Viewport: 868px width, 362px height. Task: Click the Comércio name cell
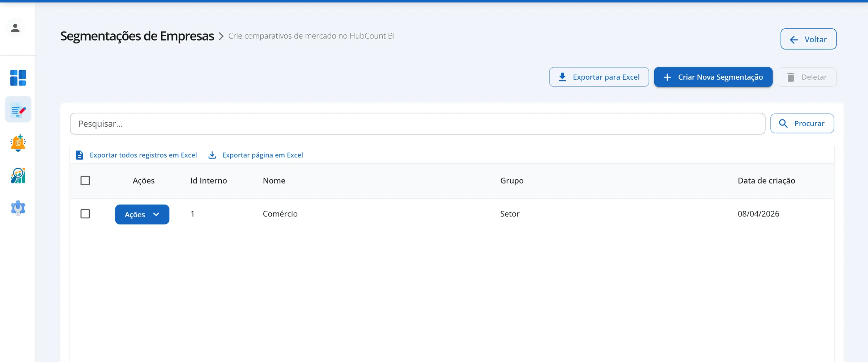click(280, 214)
